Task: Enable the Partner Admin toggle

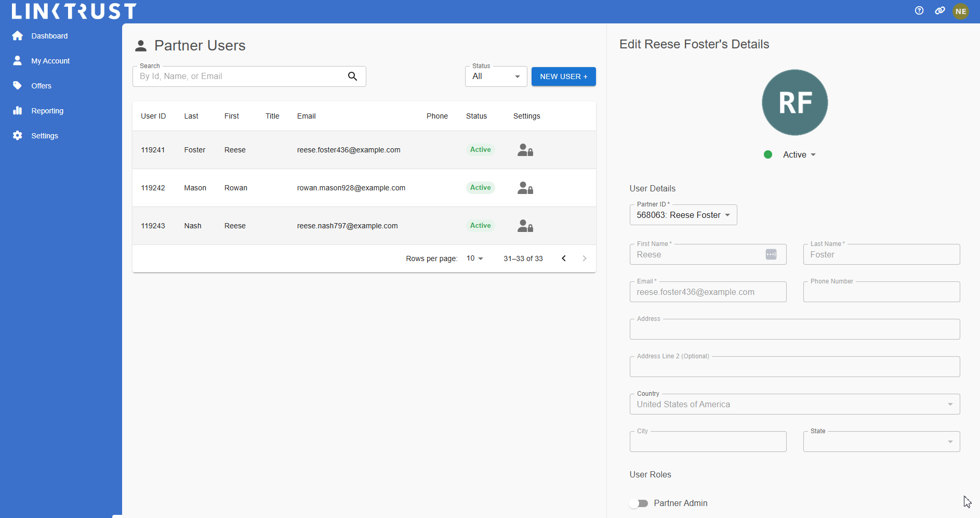Action: click(639, 503)
